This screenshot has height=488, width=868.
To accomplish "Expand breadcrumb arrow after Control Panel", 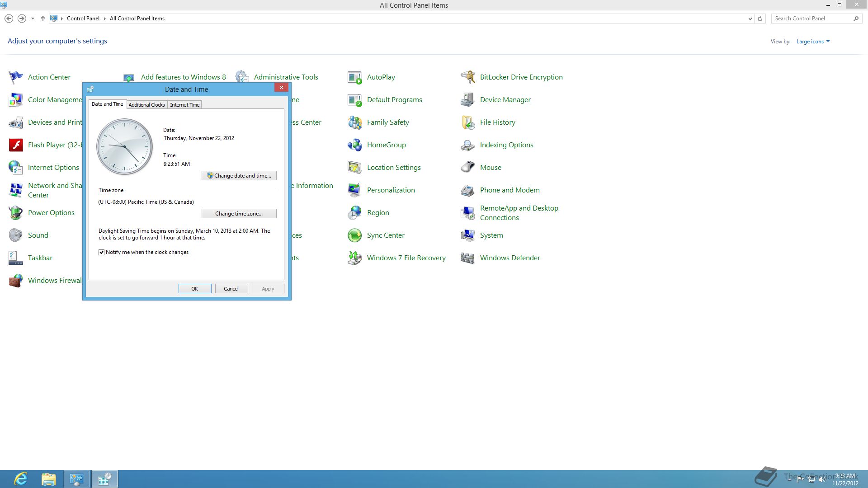I will click(104, 19).
